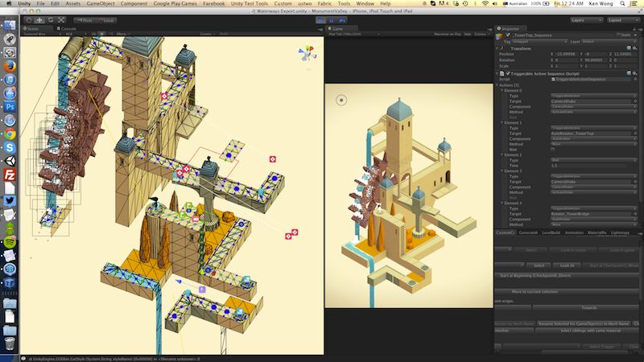Toggle Wait checkbox under Element 1

coord(553,150)
